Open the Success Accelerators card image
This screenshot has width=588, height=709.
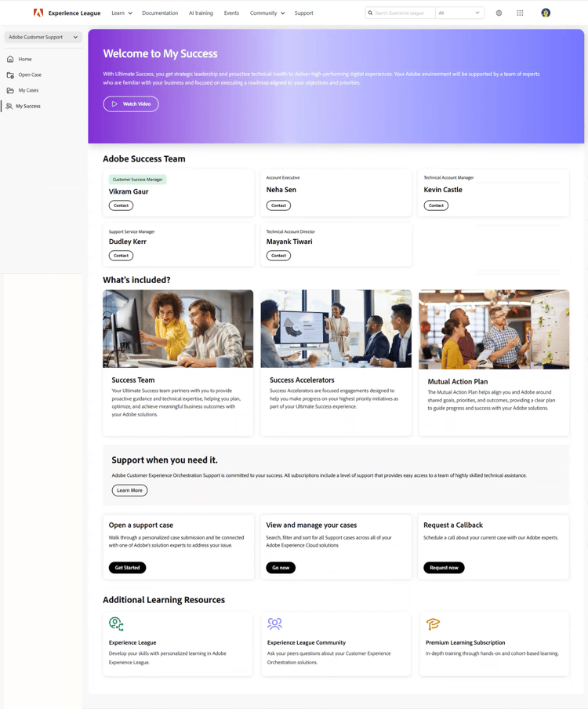336,329
